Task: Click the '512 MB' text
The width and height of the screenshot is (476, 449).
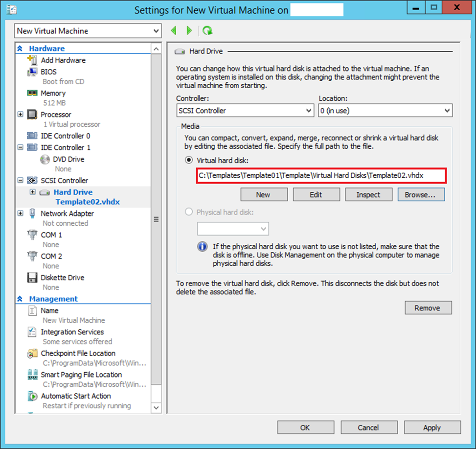Action: (x=54, y=103)
